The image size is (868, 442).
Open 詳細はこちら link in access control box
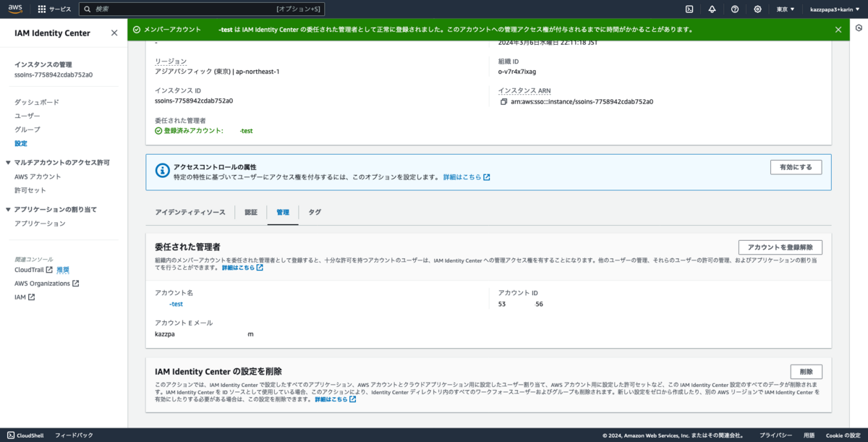(x=467, y=177)
